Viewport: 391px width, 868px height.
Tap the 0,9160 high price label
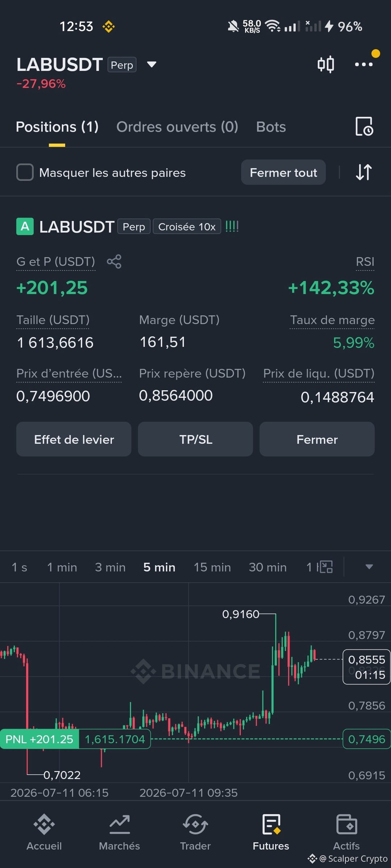point(241,614)
